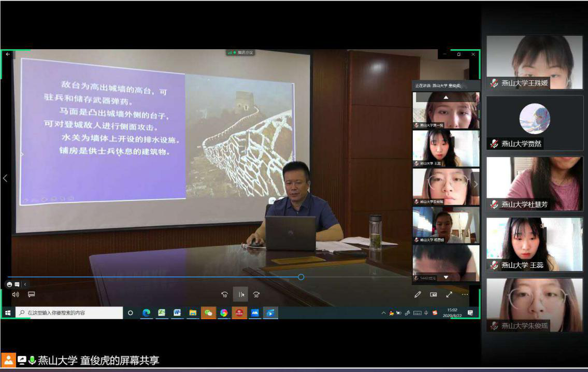The width and height of the screenshot is (588, 372).
Task: Click the muted mic icon beside 燕山大学朱俊瑶 in the right column
Action: (x=494, y=326)
